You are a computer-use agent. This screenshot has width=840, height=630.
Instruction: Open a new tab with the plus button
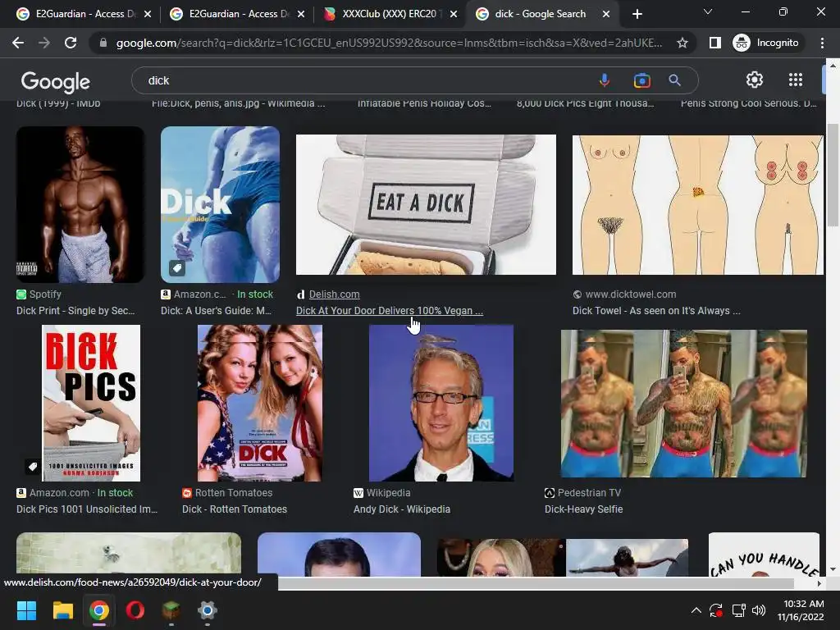(x=637, y=14)
